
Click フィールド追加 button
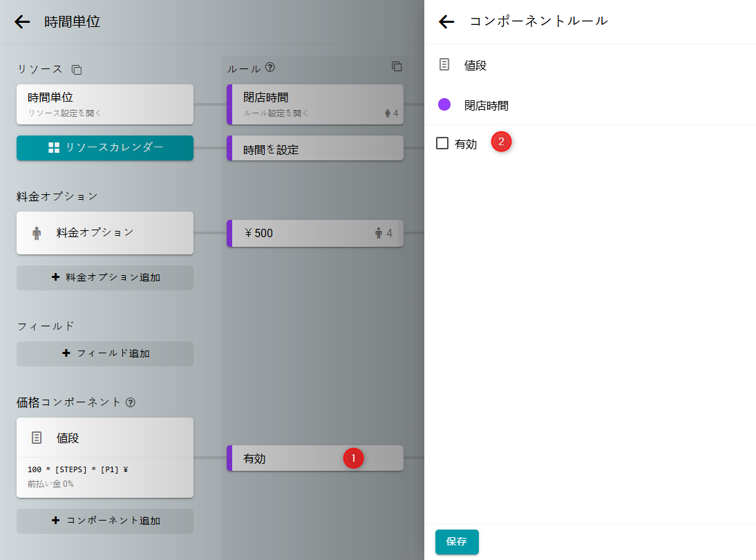tap(105, 353)
